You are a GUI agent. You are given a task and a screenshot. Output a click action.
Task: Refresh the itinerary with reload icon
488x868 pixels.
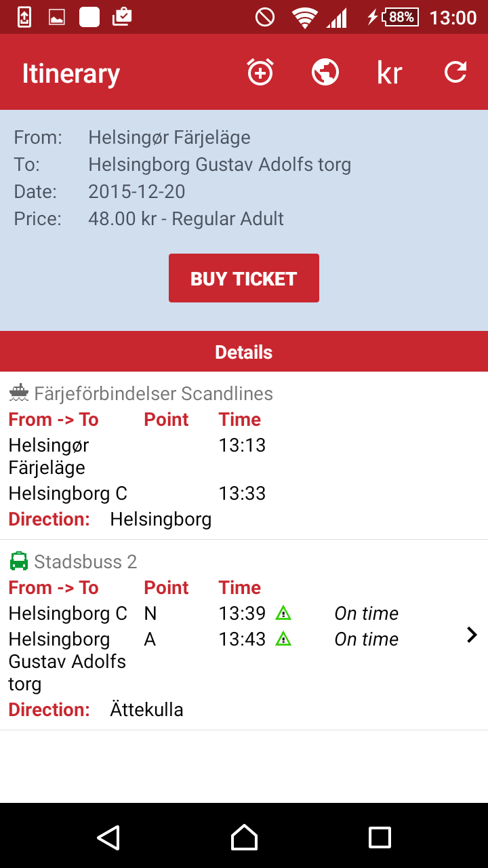point(455,73)
